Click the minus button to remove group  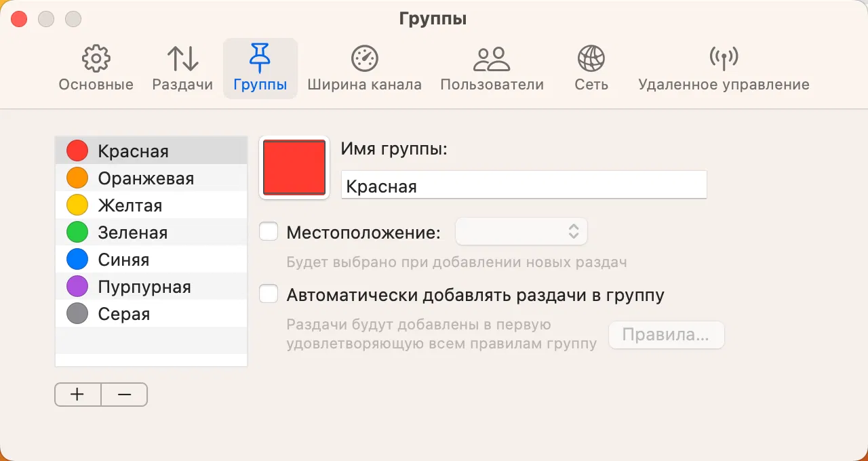124,395
